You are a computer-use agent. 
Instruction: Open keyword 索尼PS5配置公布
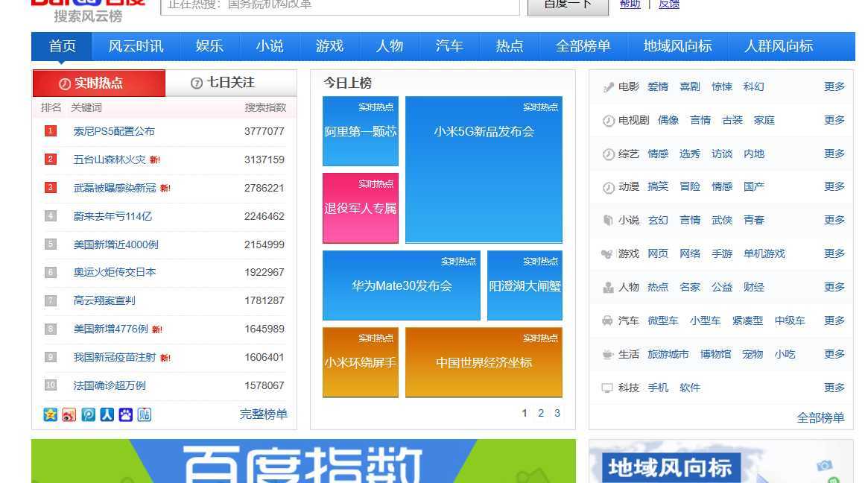click(114, 131)
